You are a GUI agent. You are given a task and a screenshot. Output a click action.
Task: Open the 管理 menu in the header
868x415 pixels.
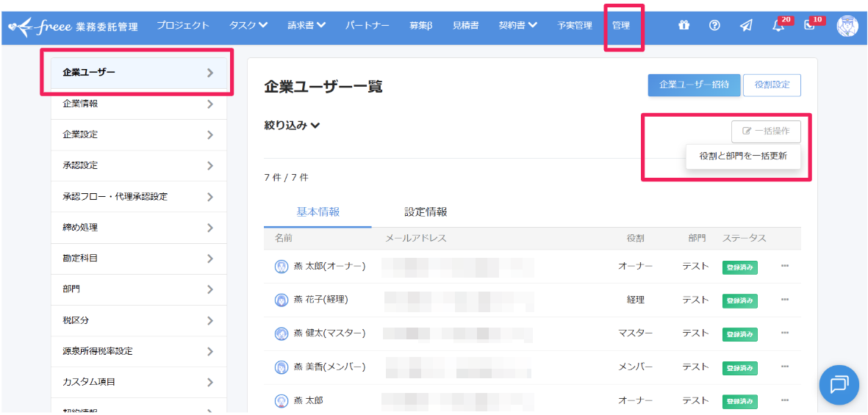(621, 26)
